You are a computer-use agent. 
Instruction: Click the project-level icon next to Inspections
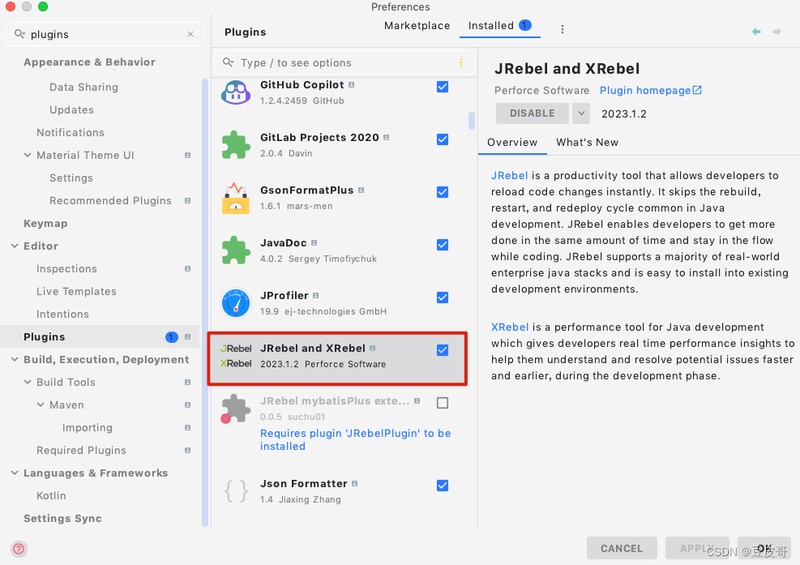coord(187,268)
